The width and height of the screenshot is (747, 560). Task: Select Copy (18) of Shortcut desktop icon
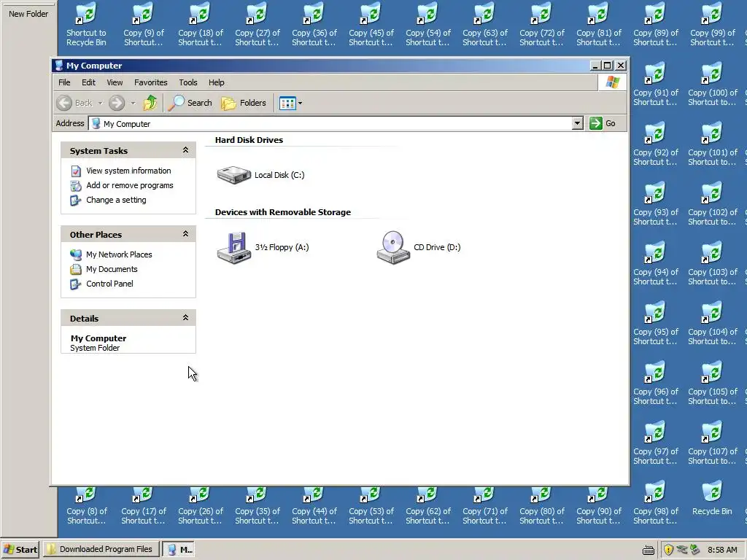(x=200, y=24)
